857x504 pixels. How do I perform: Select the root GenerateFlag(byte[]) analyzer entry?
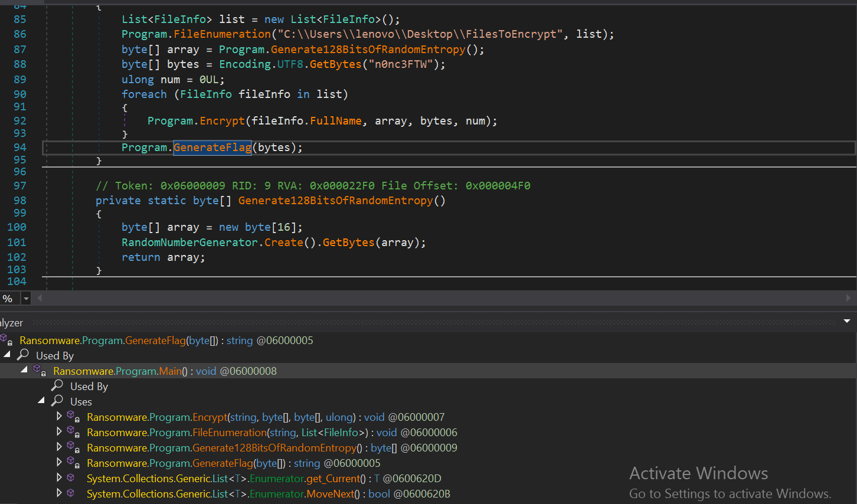166,341
